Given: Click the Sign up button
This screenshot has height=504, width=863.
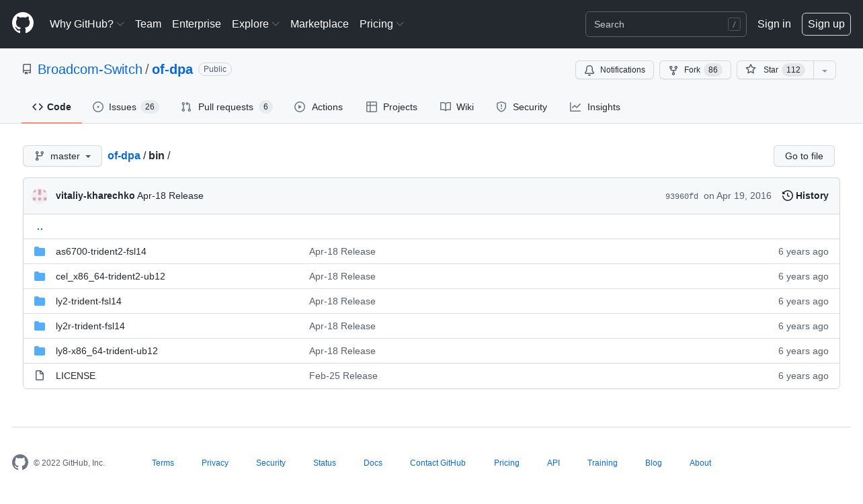Looking at the screenshot, I should pyautogui.click(x=826, y=24).
